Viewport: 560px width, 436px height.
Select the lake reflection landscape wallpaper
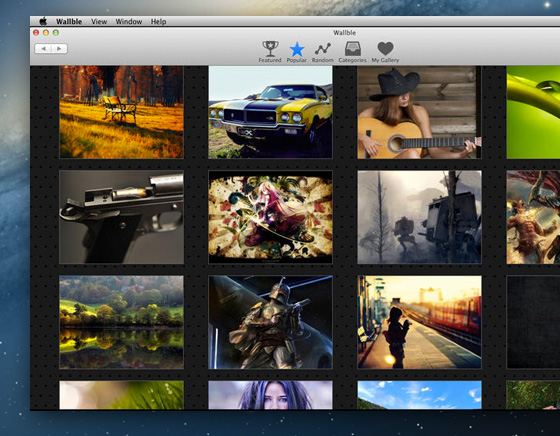click(x=121, y=322)
